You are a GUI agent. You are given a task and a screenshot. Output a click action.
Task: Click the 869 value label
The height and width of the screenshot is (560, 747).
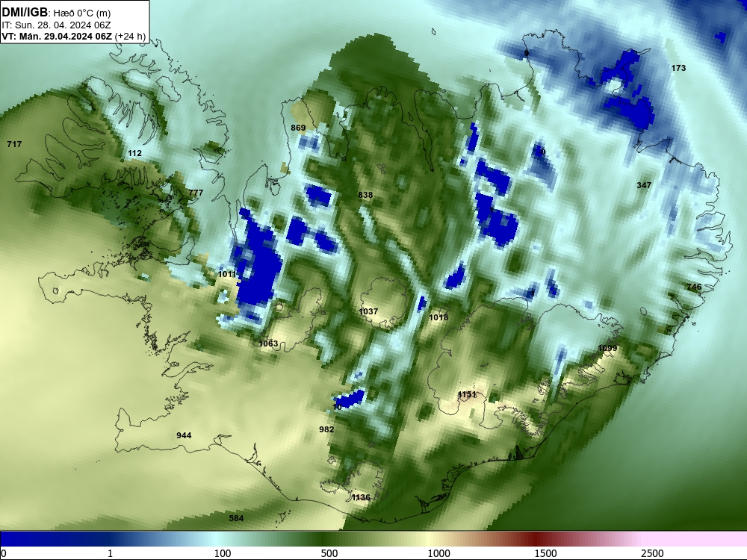click(298, 128)
